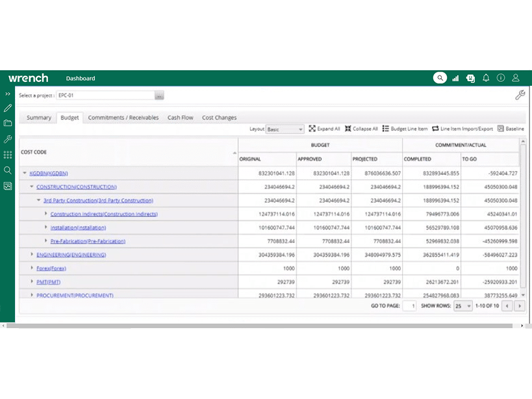Viewport: 532px width, 399px height.
Task: Switch to the Commitments / Receivables tab
Action: tap(123, 118)
